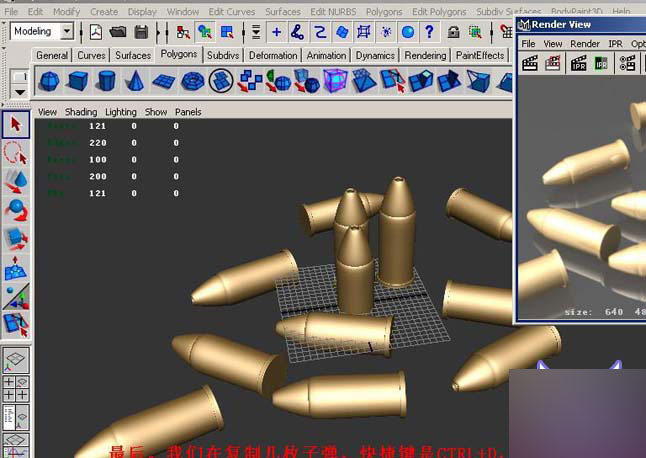The image size is (646, 458).
Task: Open the Create menu
Action: click(x=104, y=12)
